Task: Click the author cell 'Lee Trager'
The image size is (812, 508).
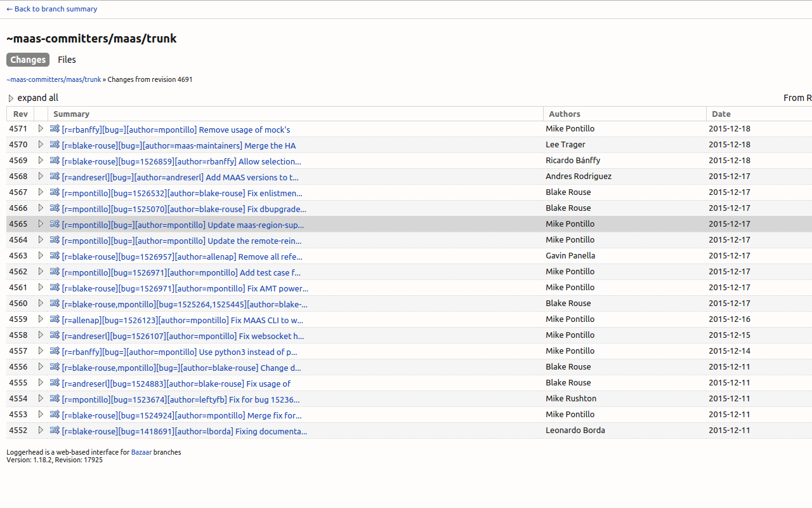Action: click(565, 144)
